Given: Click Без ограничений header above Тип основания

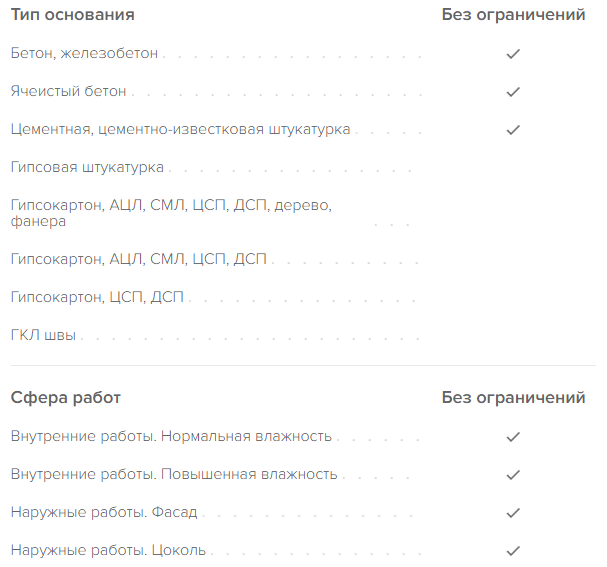Looking at the screenshot, I should tap(513, 15).
